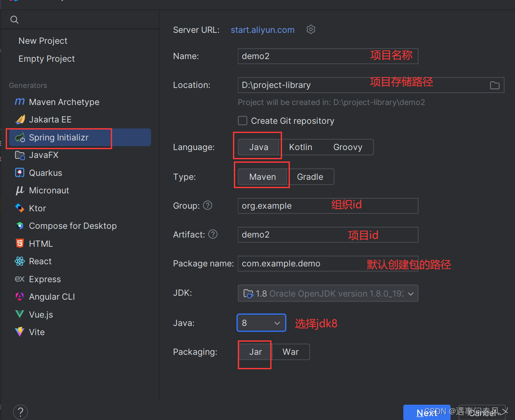Select Kotlin language option
This screenshot has height=420, width=515.
[x=300, y=147]
